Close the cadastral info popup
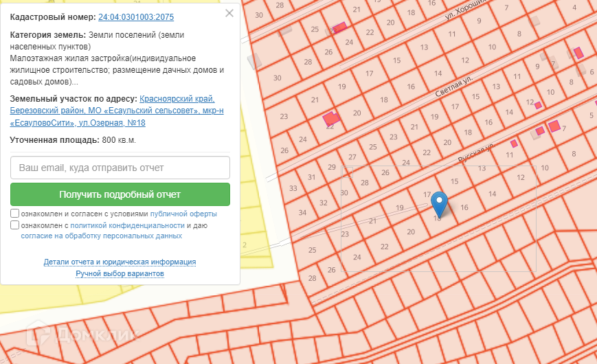Screen dimensions: 597x364 [229, 13]
